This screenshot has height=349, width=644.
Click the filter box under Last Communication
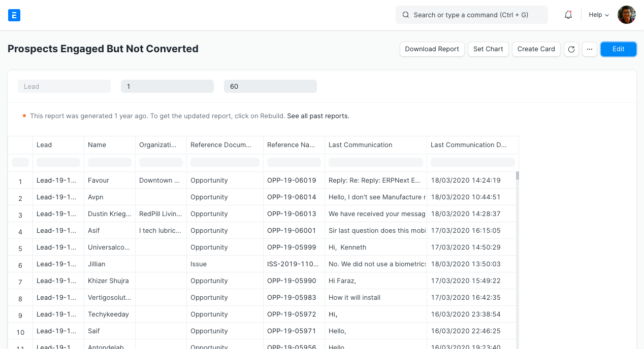(375, 162)
